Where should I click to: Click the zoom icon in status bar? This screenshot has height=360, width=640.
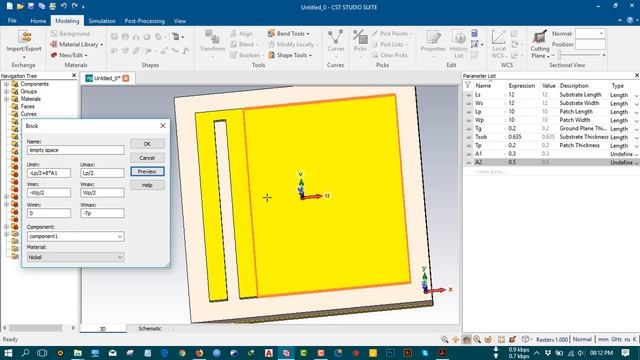444,340
